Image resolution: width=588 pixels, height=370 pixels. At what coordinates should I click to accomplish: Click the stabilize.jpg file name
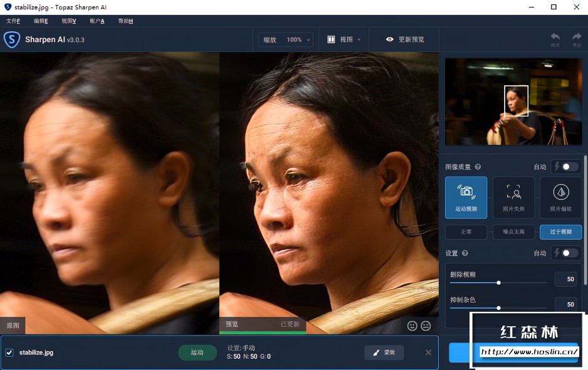[36, 352]
